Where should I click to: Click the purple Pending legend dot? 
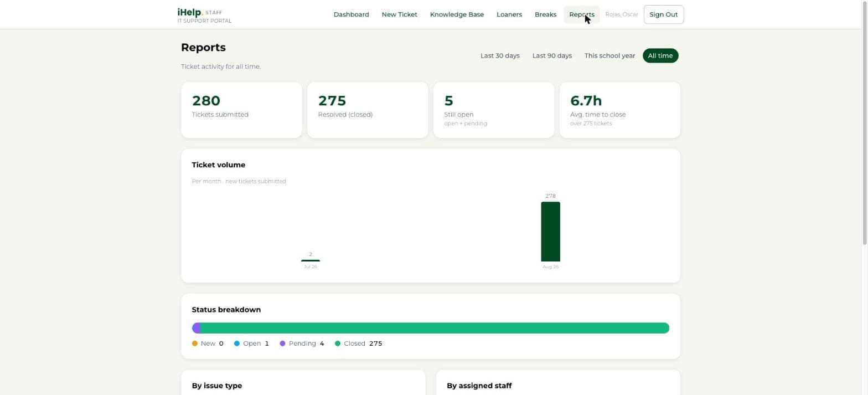(282, 343)
